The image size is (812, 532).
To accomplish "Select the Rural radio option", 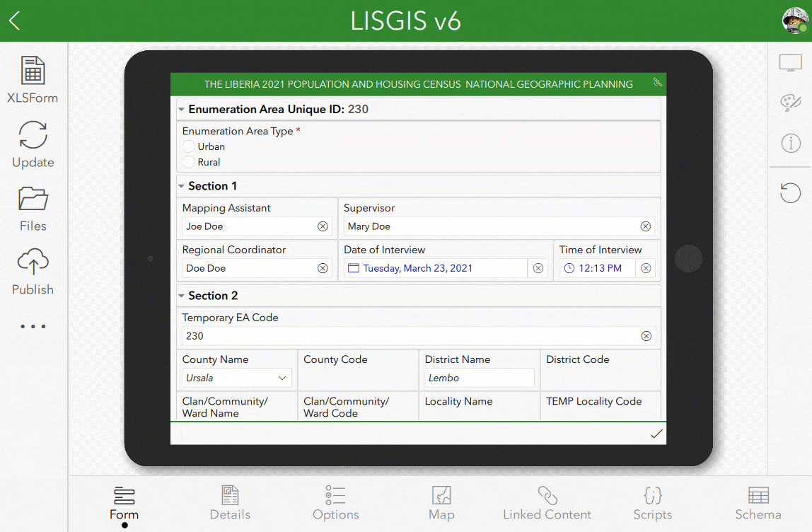I will pos(188,162).
